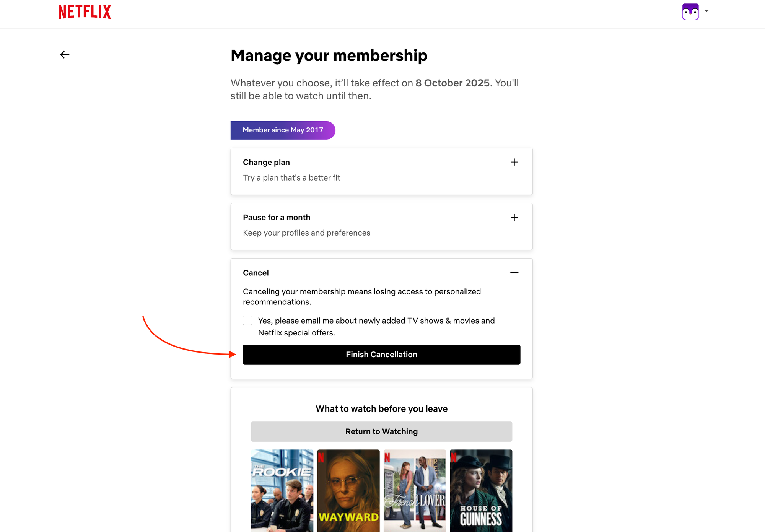The image size is (765, 532).
Task: Open the profile avatar icon
Action: coord(690,11)
